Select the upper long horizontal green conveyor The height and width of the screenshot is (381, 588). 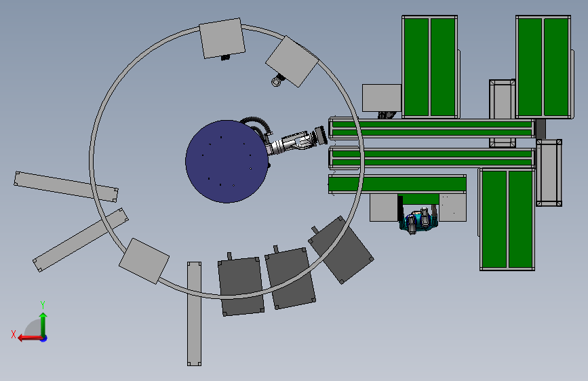432,128
